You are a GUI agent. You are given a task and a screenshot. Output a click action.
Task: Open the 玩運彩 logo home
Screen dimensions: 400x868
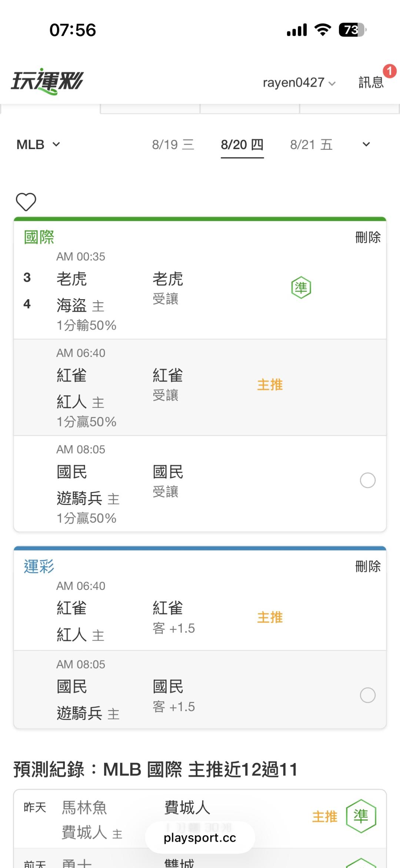47,81
